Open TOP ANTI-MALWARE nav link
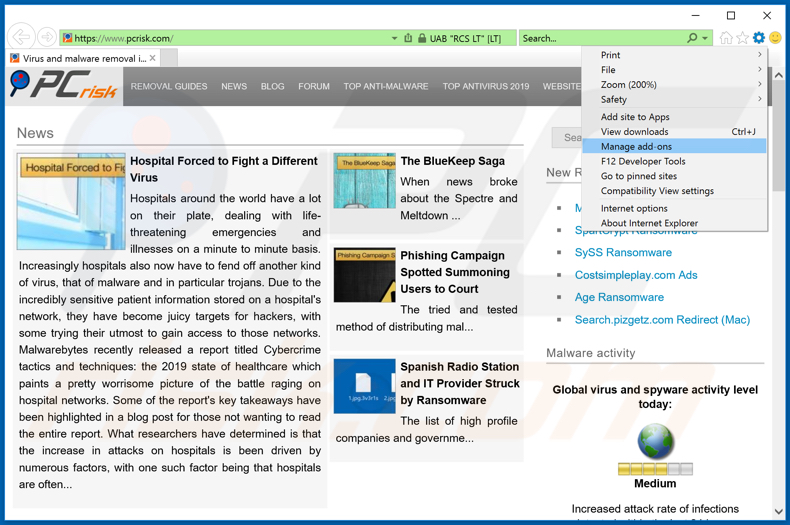 click(x=386, y=86)
